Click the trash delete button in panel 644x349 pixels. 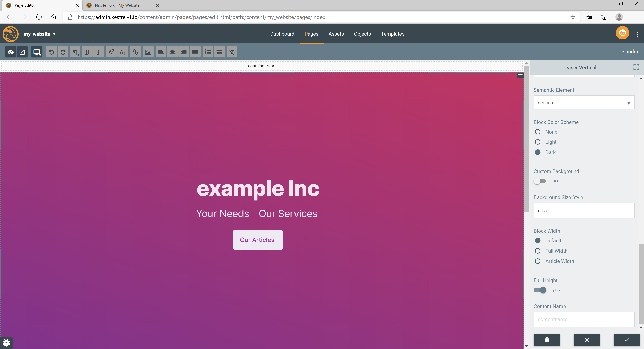547,340
